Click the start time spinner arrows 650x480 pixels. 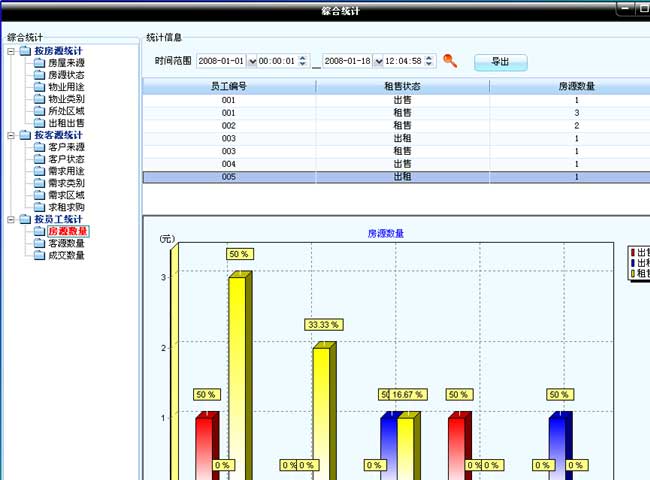click(x=304, y=62)
